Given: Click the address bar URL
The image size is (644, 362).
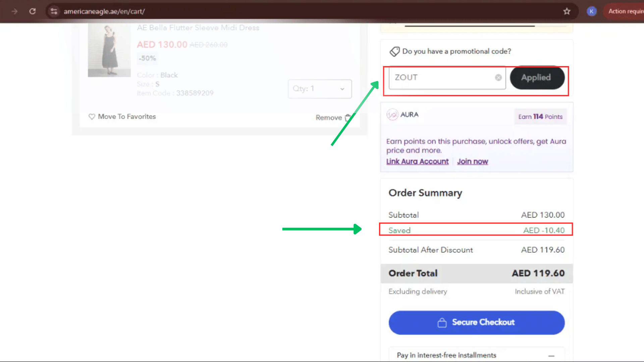Looking at the screenshot, I should click(x=104, y=11).
